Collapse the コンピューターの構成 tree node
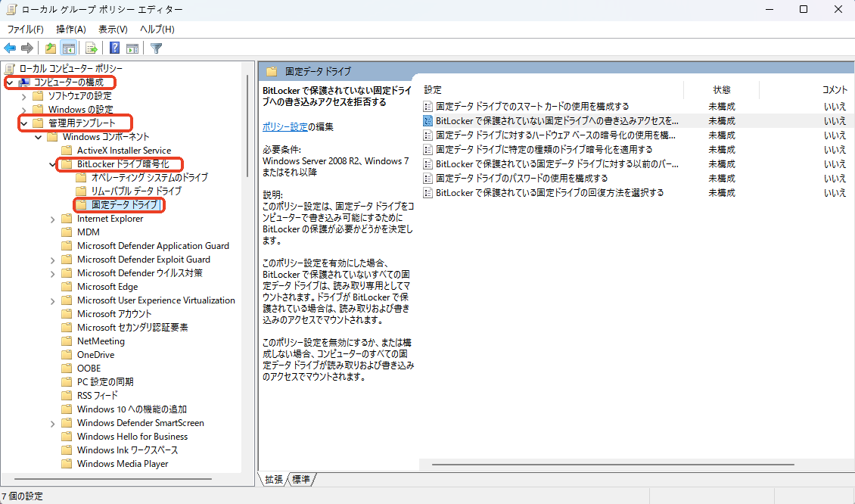The image size is (855, 504). point(10,82)
